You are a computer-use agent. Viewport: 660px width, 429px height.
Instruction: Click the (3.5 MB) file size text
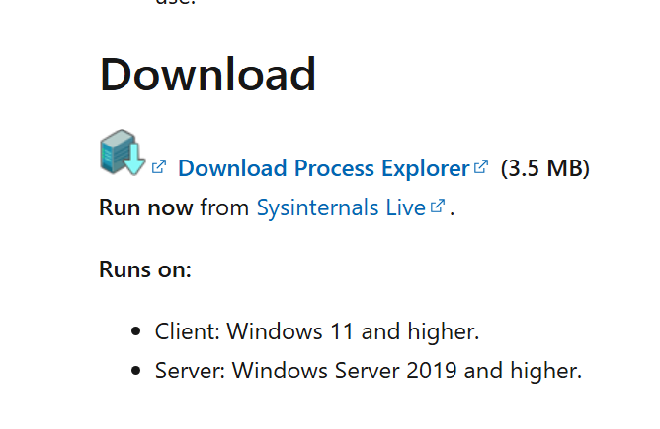coord(545,168)
